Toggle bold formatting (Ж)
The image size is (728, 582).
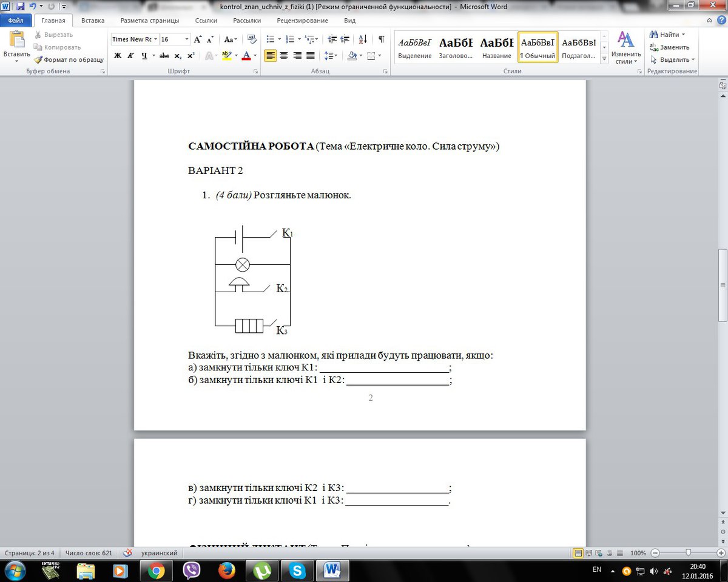click(118, 56)
